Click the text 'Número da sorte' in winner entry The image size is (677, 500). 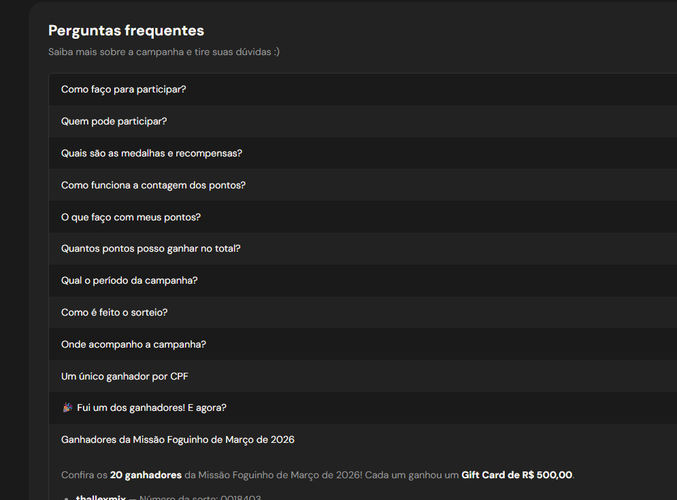178,497
